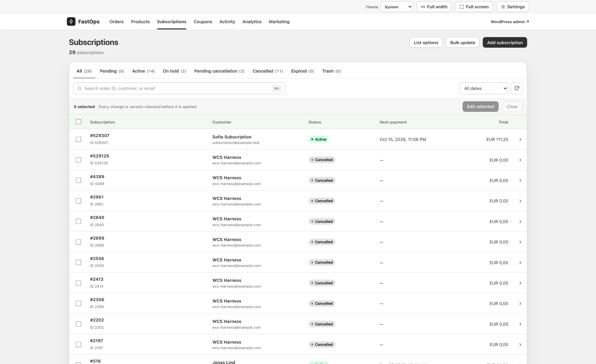This screenshot has width=596, height=364.
Task: Toggle the select-all header checkbox
Action: [78, 122]
